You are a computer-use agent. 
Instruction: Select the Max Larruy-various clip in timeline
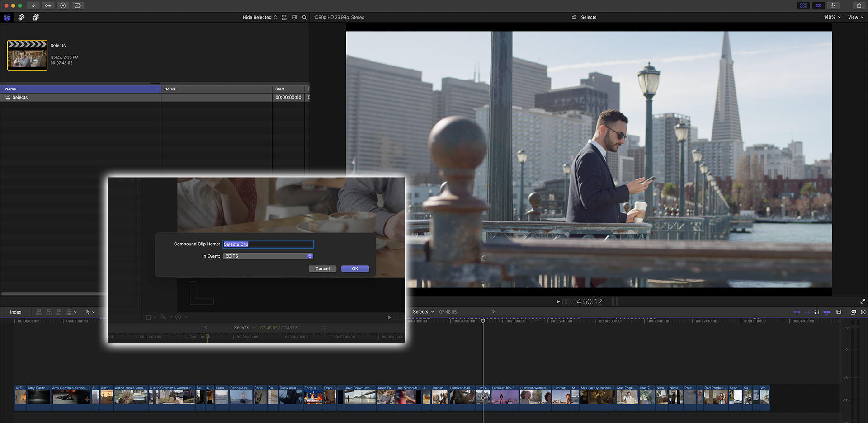(598, 397)
